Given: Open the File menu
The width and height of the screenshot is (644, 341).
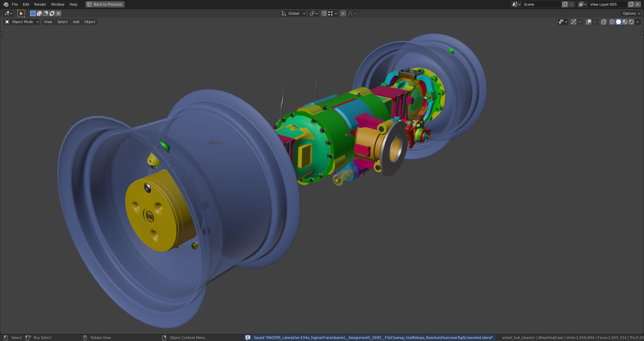Looking at the screenshot, I should point(15,4).
